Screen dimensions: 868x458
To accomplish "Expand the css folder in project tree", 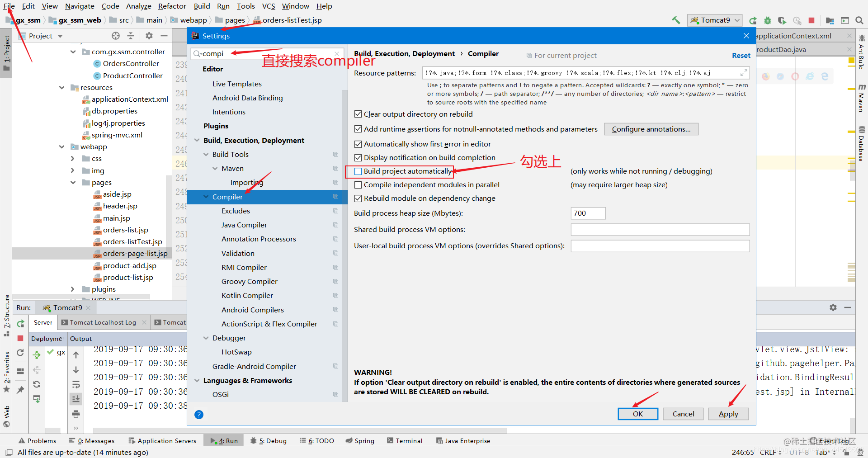I will coord(73,159).
